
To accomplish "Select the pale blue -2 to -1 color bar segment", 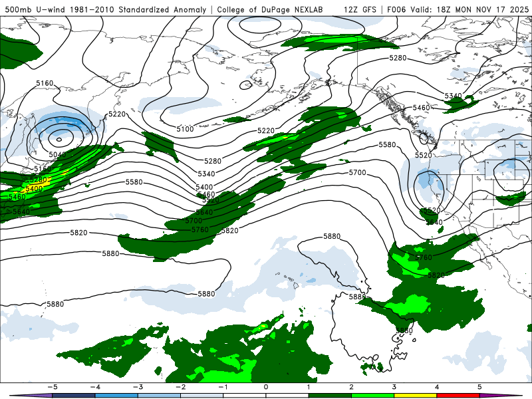I will [x=202, y=396].
